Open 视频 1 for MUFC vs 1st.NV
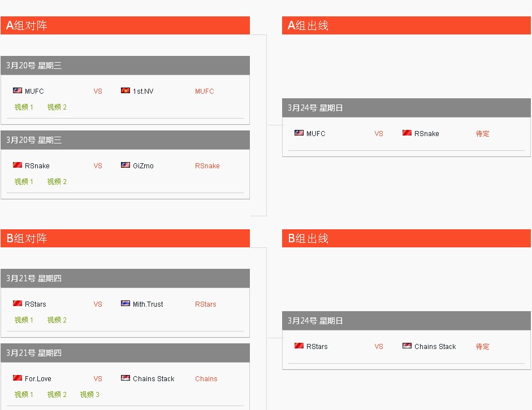The width and height of the screenshot is (532, 410). pos(24,107)
